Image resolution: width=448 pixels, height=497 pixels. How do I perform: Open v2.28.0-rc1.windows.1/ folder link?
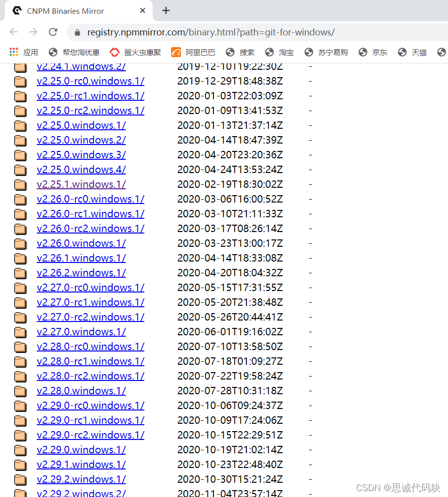[90, 361]
